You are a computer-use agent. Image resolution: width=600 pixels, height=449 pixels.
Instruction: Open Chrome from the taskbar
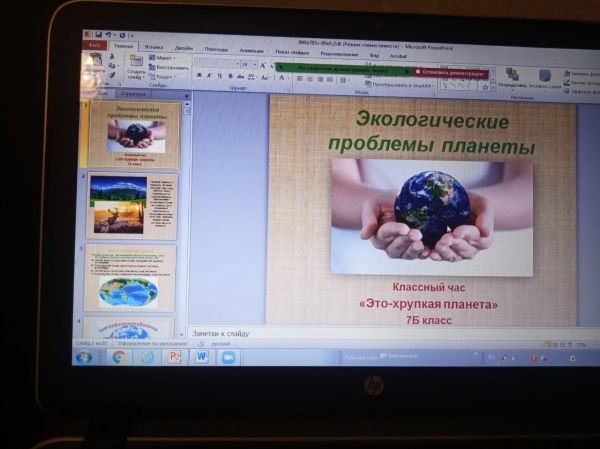pos(118,357)
